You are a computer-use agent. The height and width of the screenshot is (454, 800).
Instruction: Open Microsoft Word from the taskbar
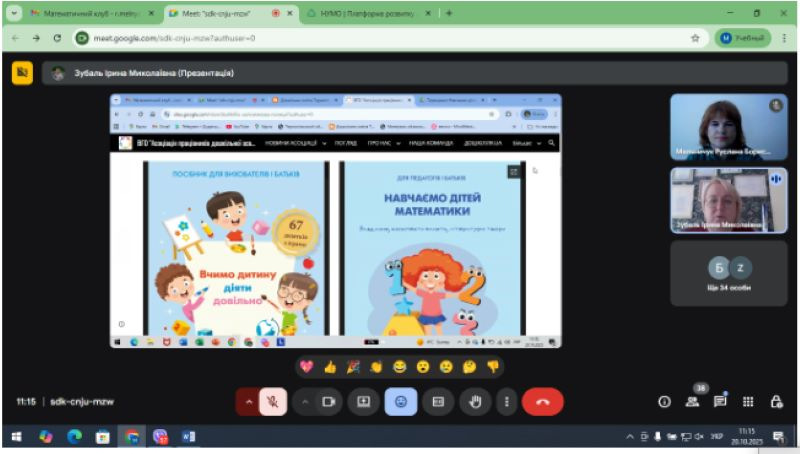click(x=188, y=437)
